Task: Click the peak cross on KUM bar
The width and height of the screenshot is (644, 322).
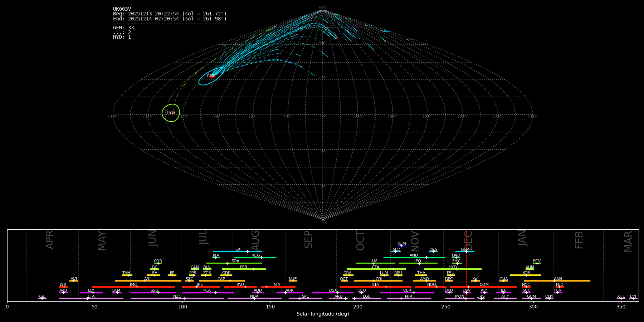Action: (402, 246)
